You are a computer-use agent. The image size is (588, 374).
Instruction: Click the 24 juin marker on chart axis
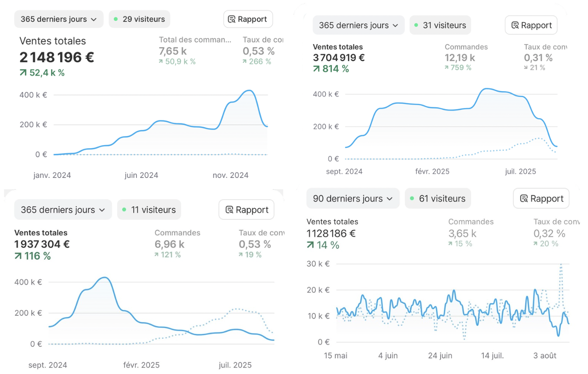(439, 355)
